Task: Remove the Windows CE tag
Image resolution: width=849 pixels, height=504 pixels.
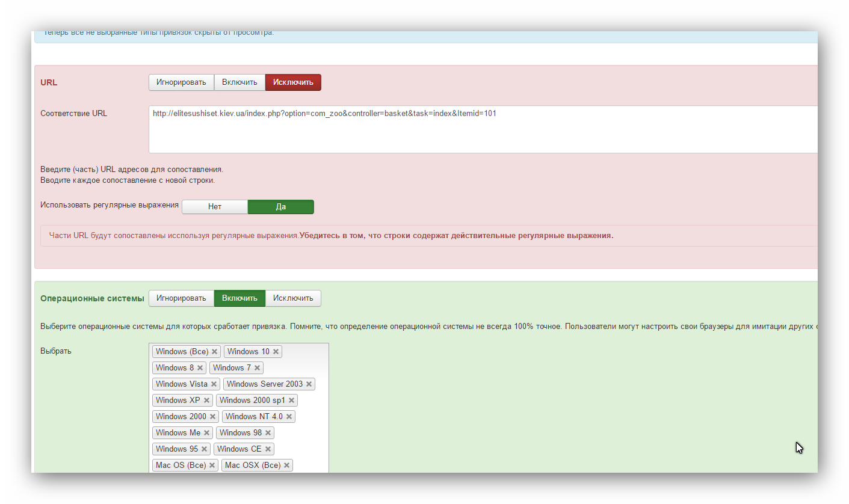Action: point(268,449)
